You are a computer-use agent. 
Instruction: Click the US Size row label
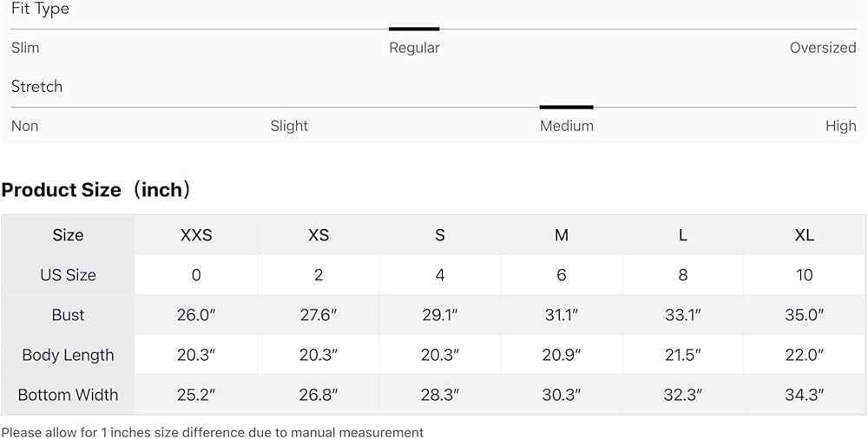[x=68, y=275]
